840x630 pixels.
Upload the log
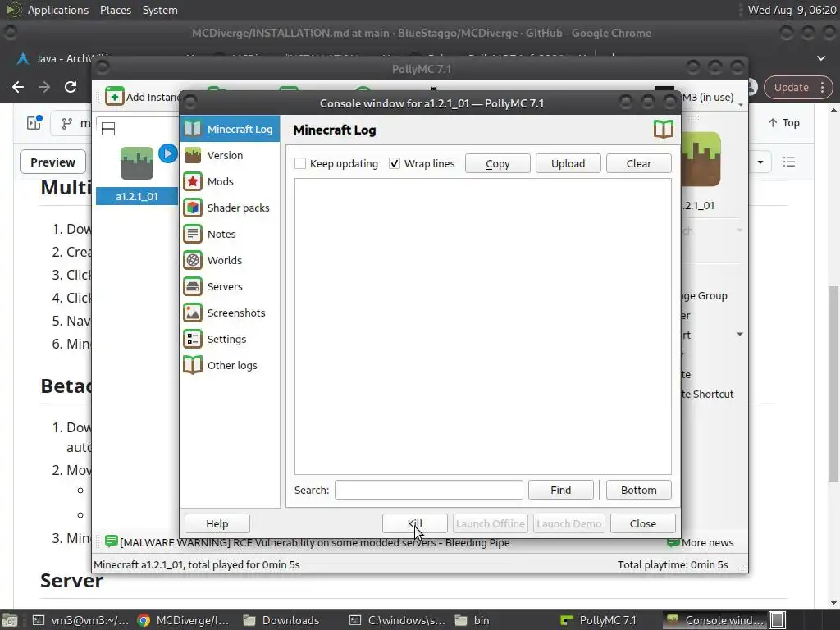coord(568,163)
